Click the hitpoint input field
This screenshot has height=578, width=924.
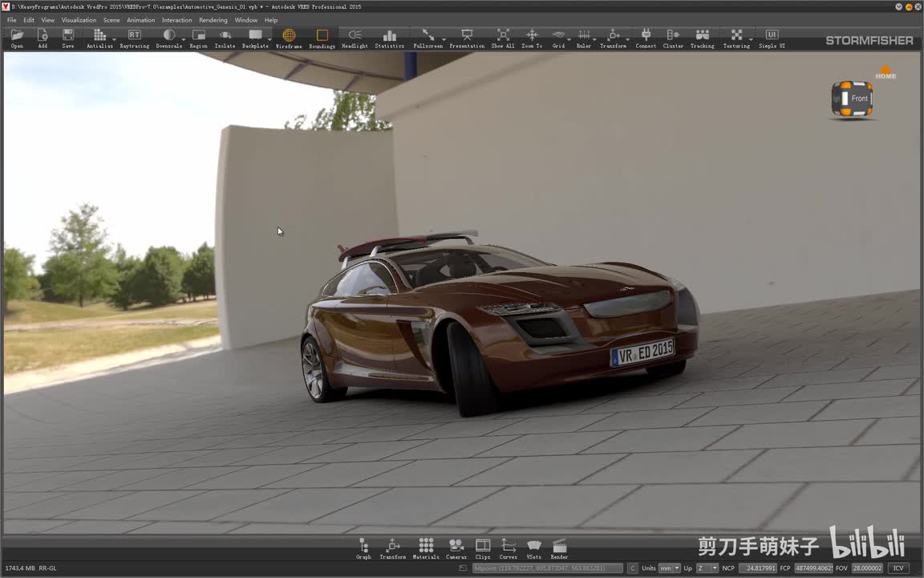[548, 568]
